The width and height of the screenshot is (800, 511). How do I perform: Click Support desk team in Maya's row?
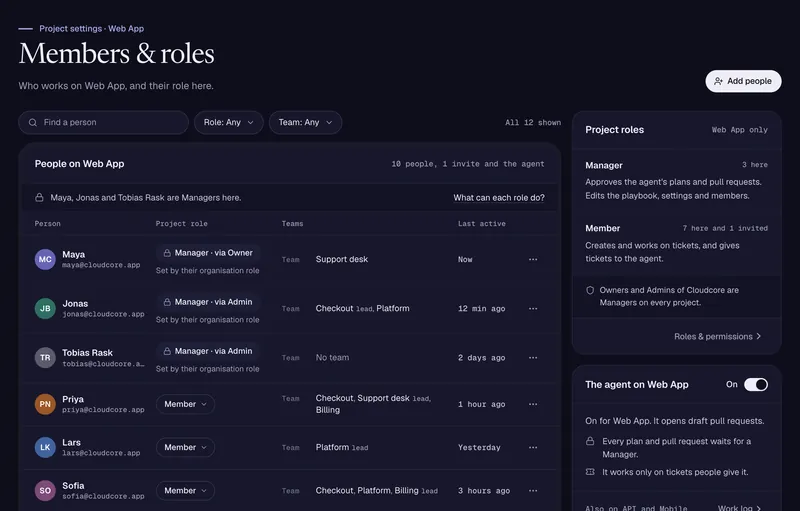(x=342, y=259)
